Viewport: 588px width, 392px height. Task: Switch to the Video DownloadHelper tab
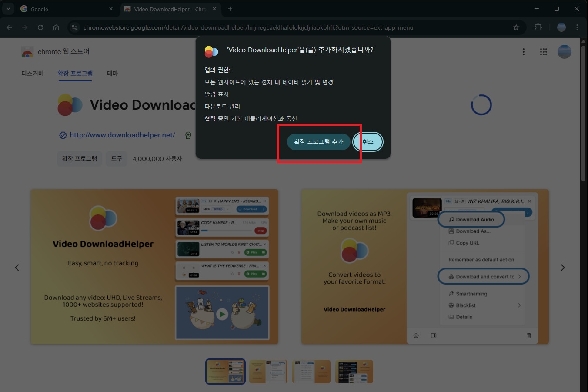point(170,9)
